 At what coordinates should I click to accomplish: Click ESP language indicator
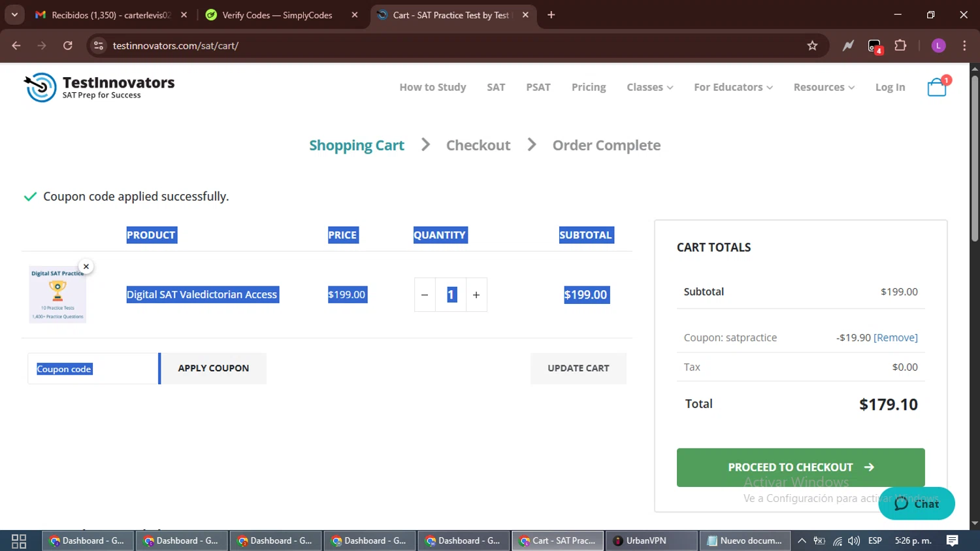[875, 541]
